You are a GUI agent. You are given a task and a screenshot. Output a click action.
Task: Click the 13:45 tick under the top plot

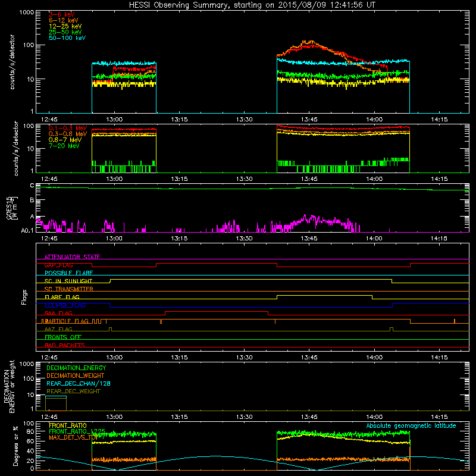point(309,120)
